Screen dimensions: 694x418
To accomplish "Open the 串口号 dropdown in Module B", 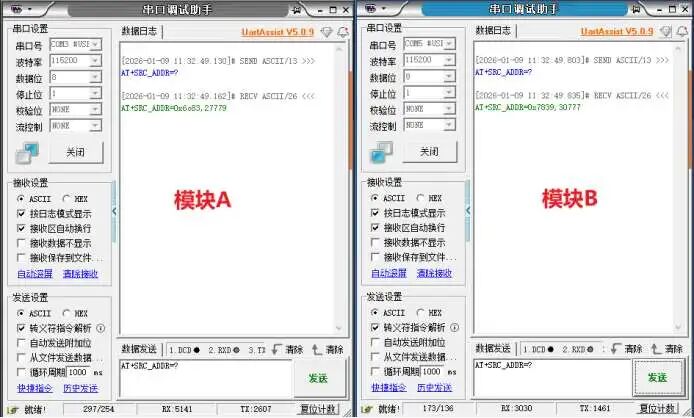I will coord(429,45).
